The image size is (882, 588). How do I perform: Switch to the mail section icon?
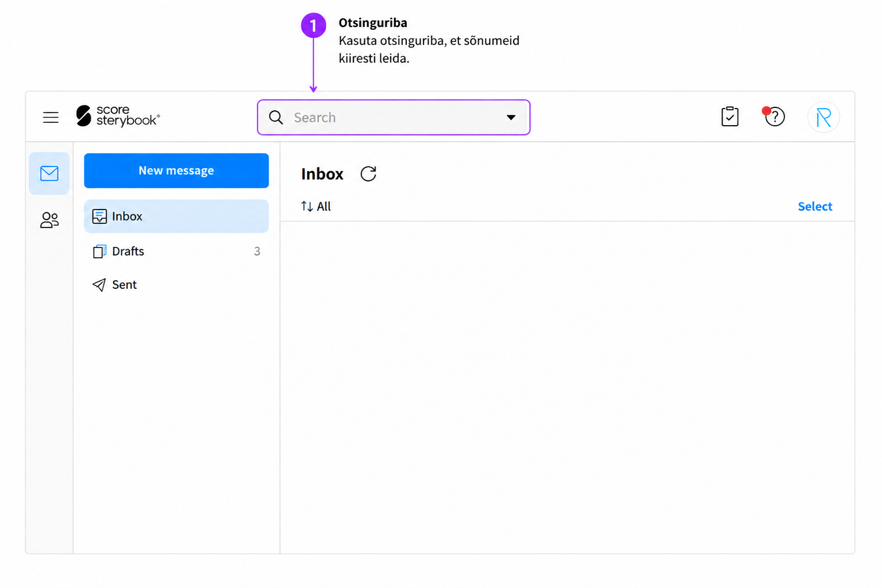coord(49,173)
